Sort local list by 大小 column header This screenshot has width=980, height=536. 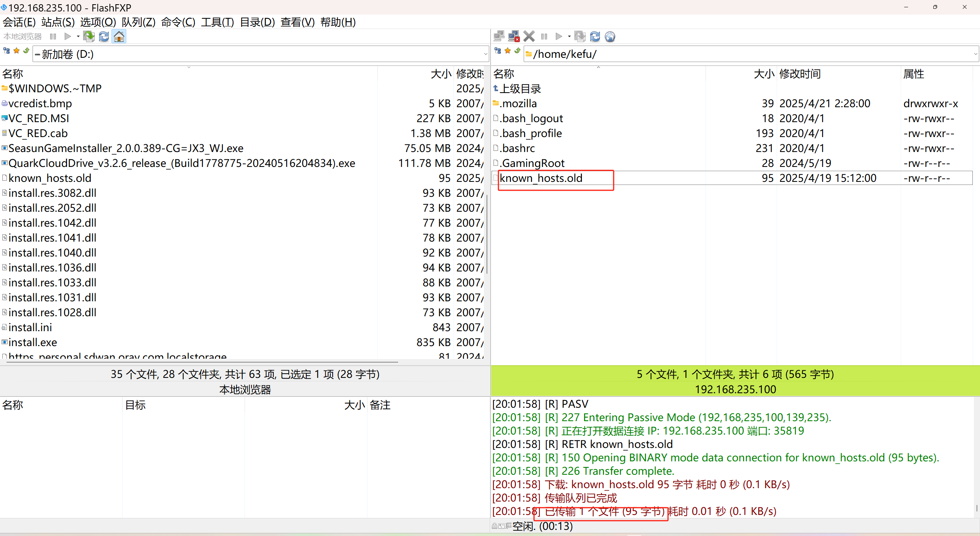point(440,74)
